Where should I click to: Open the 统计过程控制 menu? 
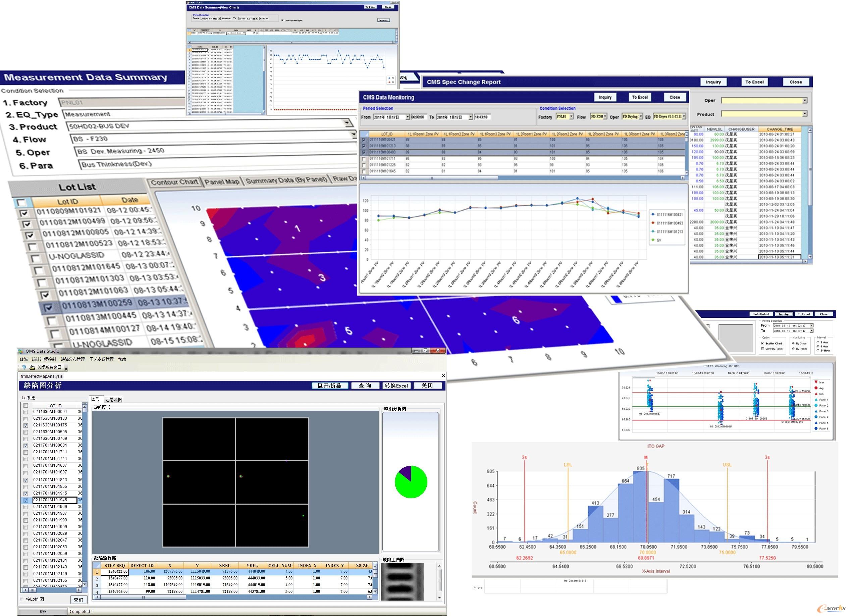(x=44, y=359)
